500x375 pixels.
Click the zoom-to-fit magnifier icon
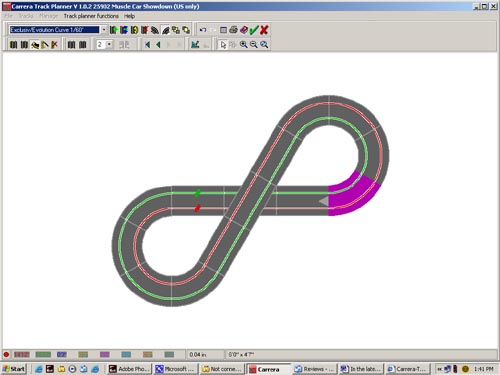pyautogui.click(x=264, y=44)
